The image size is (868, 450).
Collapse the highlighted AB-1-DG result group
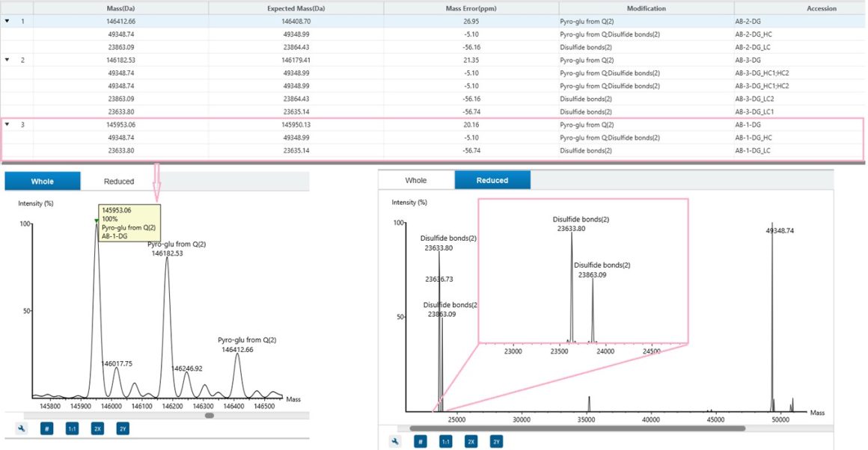click(6, 124)
